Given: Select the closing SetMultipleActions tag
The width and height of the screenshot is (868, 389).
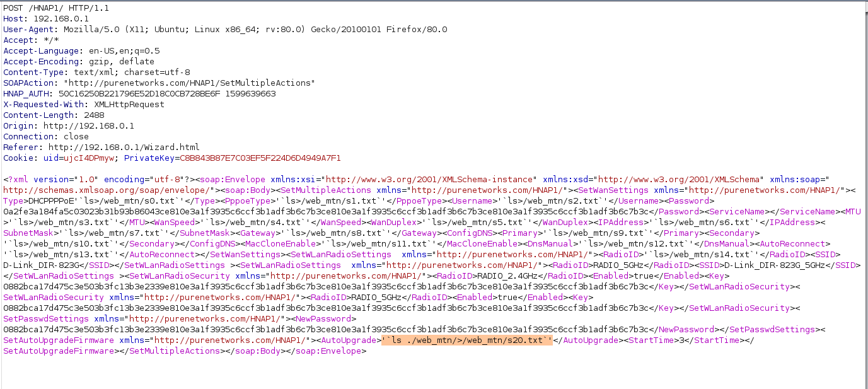Looking at the screenshot, I should (172, 351).
